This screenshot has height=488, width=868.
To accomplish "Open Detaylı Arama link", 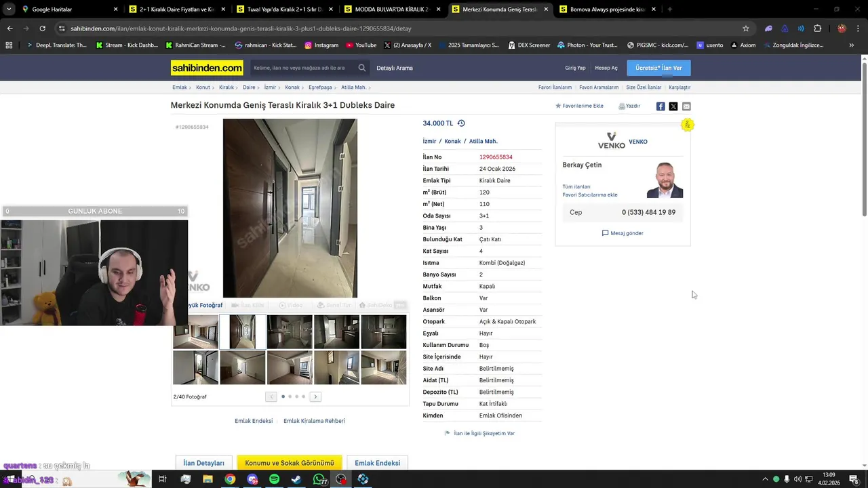I will tap(395, 68).
